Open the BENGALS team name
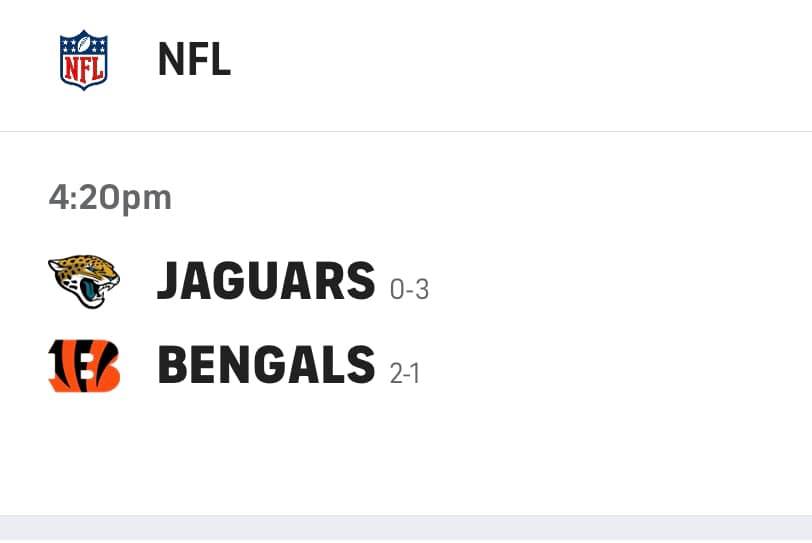Viewport: 812px width, 543px height. (266, 364)
